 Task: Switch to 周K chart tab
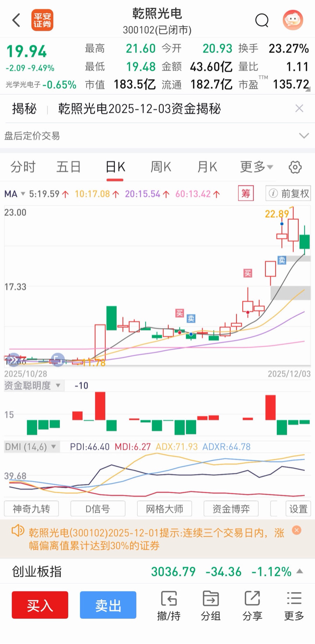point(161,167)
